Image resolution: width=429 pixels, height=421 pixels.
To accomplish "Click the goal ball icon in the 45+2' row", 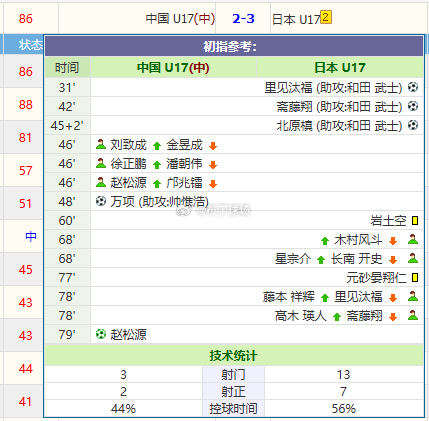I will [x=413, y=125].
